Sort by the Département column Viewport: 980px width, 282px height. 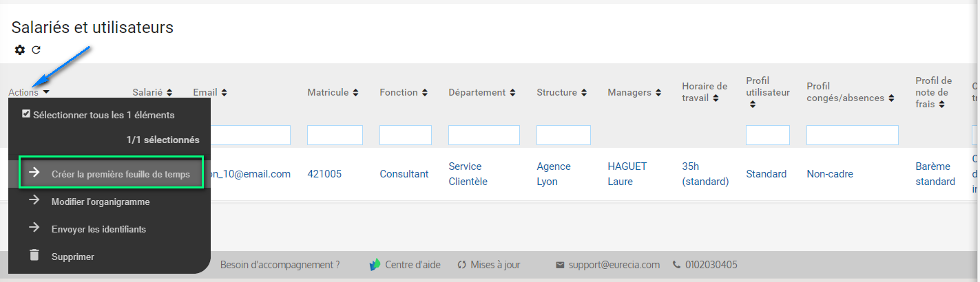coord(512,92)
